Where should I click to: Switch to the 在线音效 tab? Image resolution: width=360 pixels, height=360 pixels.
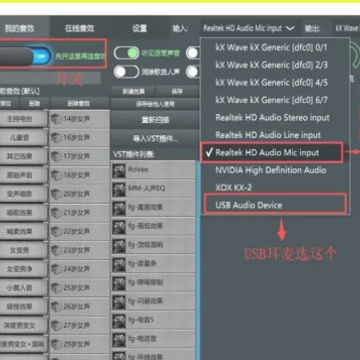79,28
